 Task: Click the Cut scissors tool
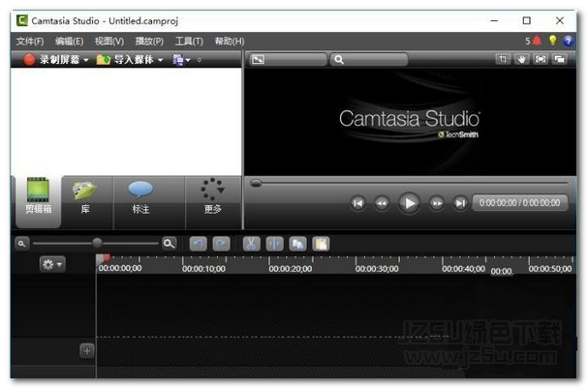pyautogui.click(x=251, y=244)
